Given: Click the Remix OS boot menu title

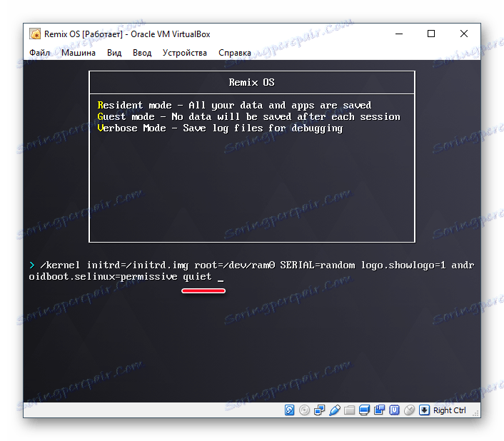Looking at the screenshot, I should point(252,82).
